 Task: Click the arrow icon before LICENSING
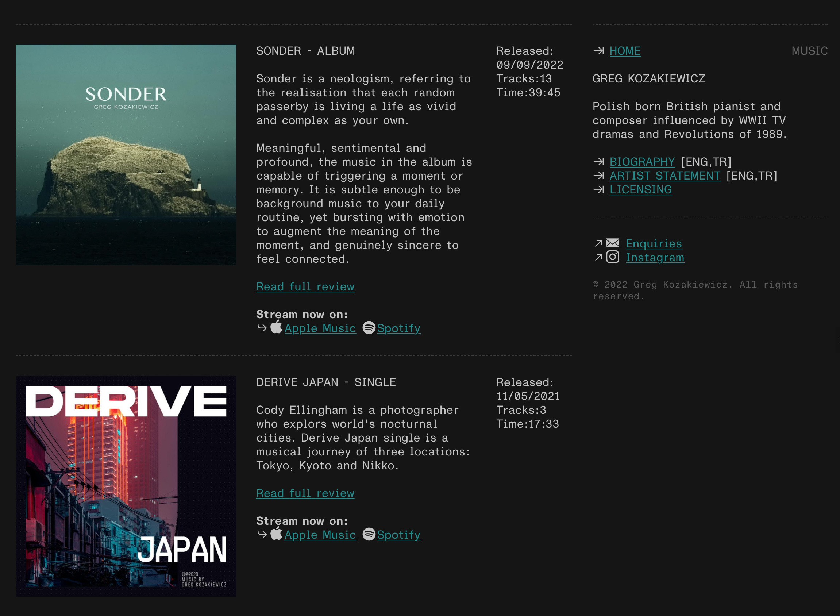click(599, 189)
